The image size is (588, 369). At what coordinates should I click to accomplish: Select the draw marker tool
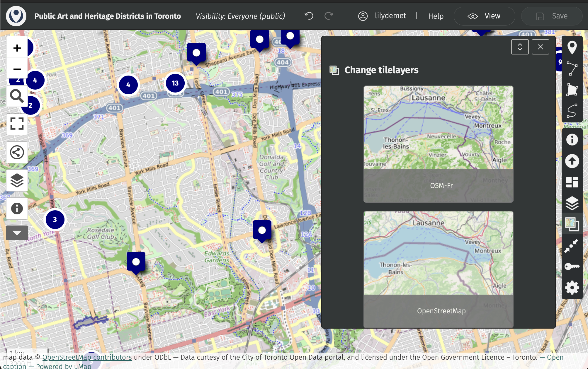572,47
